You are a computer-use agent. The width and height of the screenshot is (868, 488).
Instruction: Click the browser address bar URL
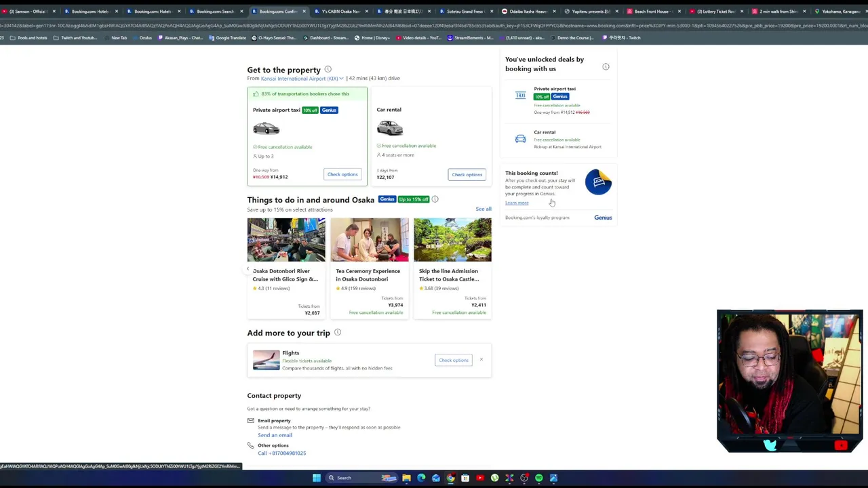pyautogui.click(x=434, y=25)
